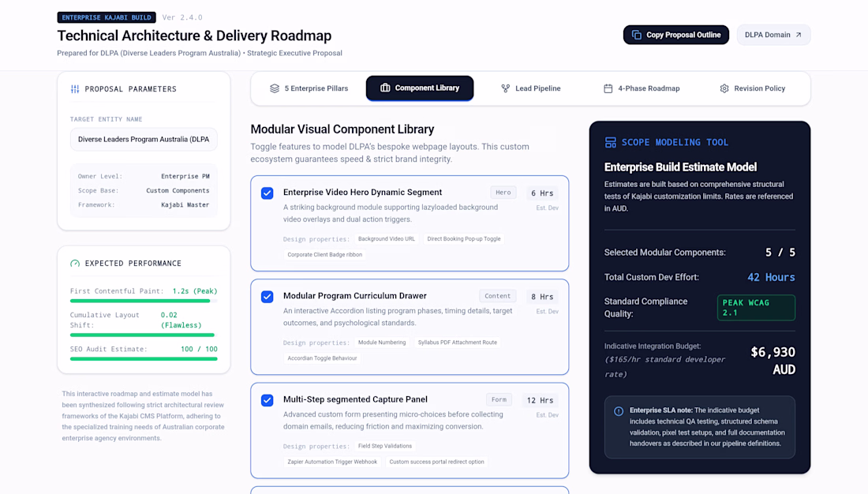Viewport: 868px width, 494px height.
Task: Click the calendar icon on 4-Phase Roadmap
Action: click(x=608, y=88)
